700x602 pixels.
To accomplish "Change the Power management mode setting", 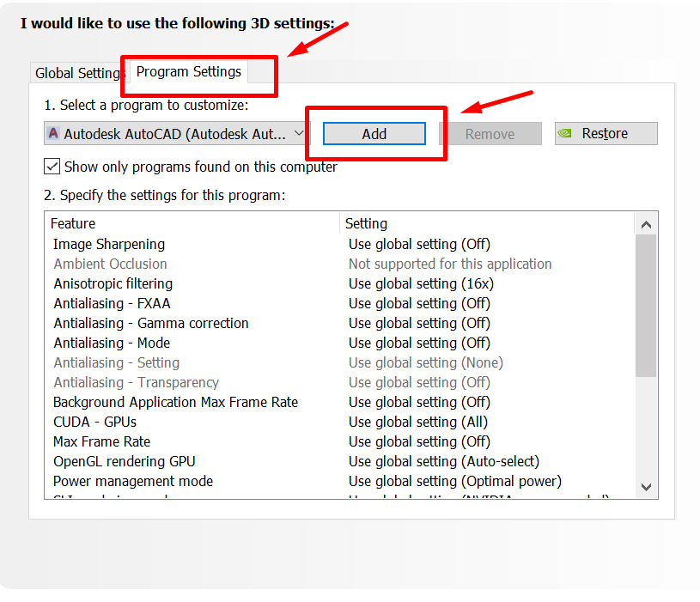I will 454,481.
